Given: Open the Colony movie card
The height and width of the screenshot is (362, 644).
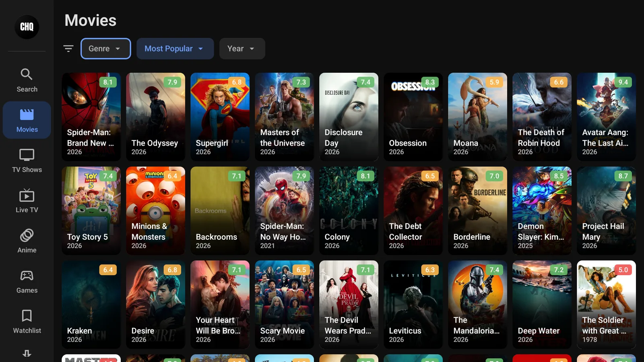Looking at the screenshot, I should (x=349, y=211).
